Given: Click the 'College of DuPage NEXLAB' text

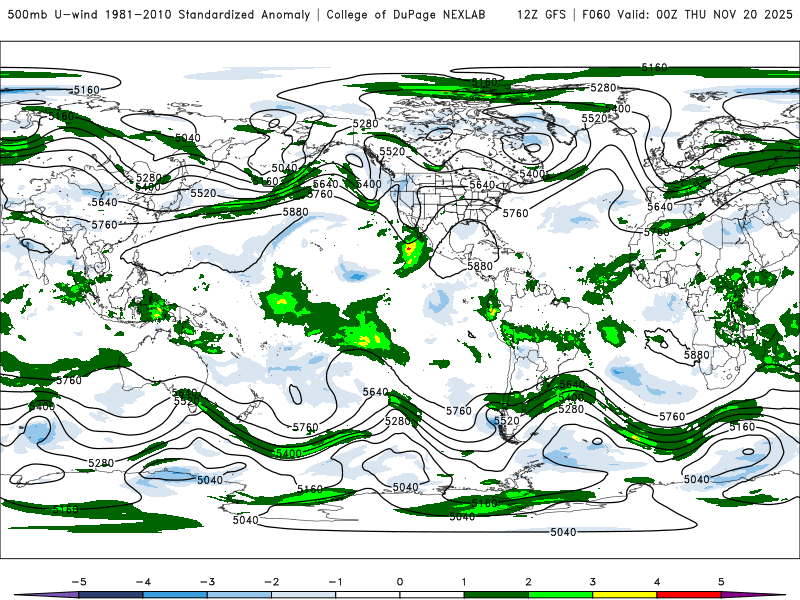Looking at the screenshot, I should coord(406,14).
